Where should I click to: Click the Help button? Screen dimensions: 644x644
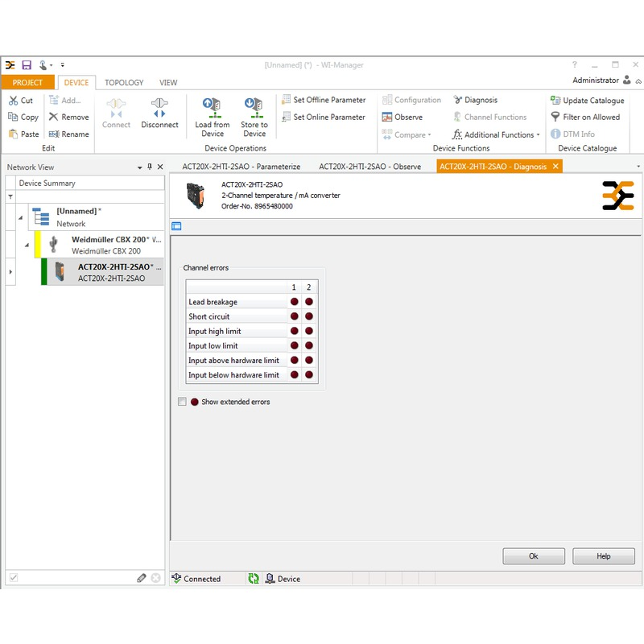coord(603,556)
